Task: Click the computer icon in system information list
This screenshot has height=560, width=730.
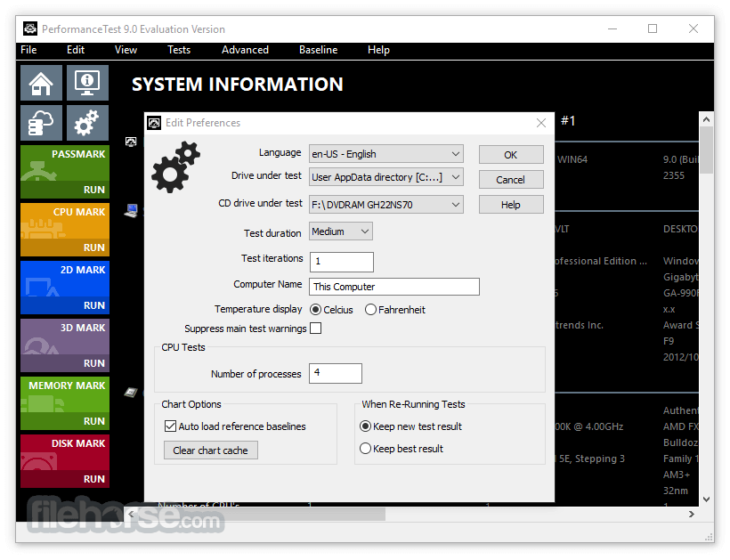Action: pyautogui.click(x=131, y=211)
